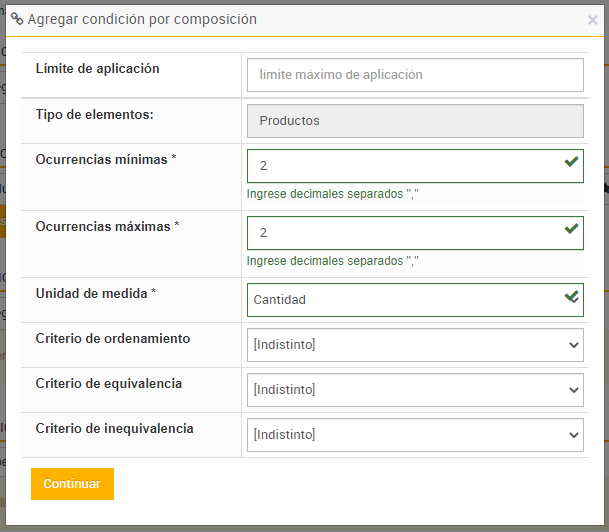Click the dialog title Agregar condición por composición
Screen dimensions: 609x532
[142, 19]
